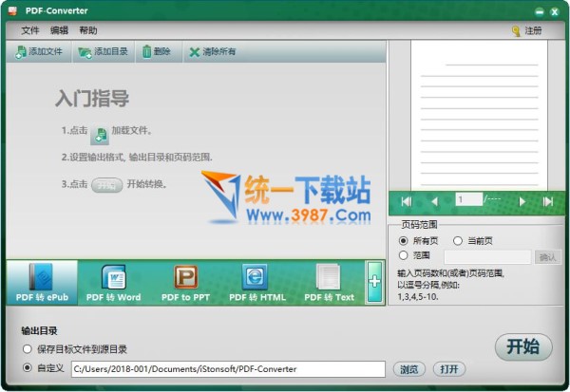
Task: Click the 打开 (Open) folder button
Action: point(449,369)
